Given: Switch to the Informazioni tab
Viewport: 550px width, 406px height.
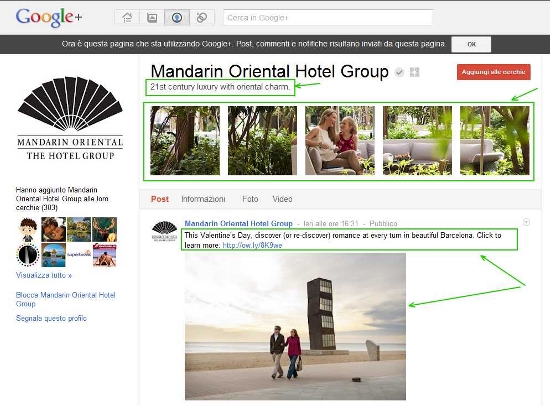Looking at the screenshot, I should point(203,199).
